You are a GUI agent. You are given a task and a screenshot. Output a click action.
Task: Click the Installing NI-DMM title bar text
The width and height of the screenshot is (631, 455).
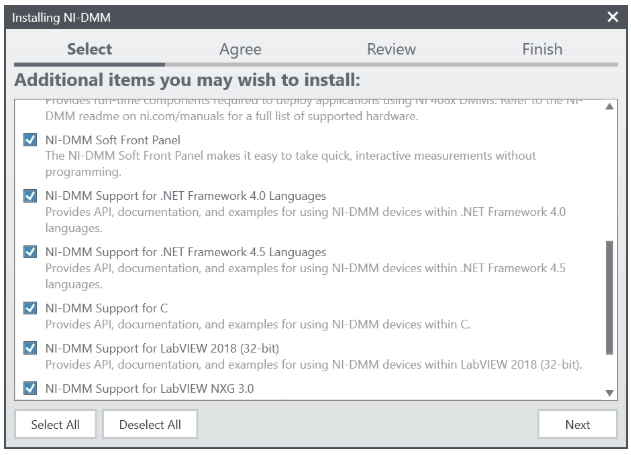(60, 17)
